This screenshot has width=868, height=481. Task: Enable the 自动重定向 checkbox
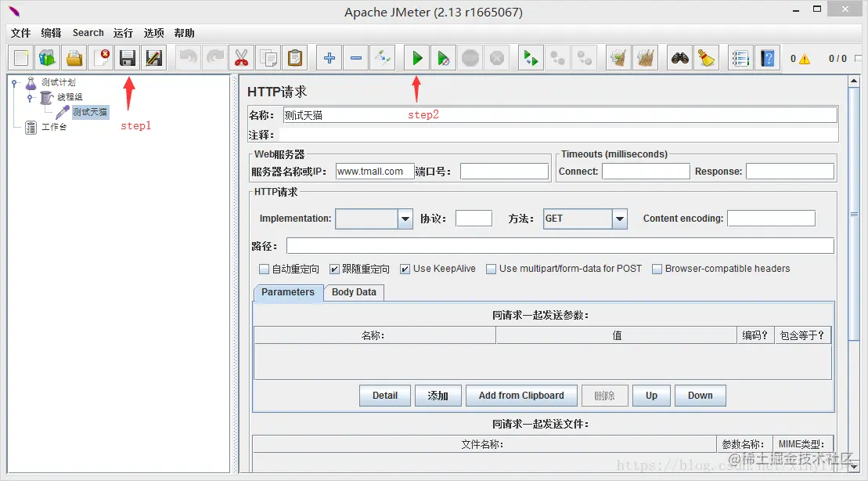coord(264,269)
